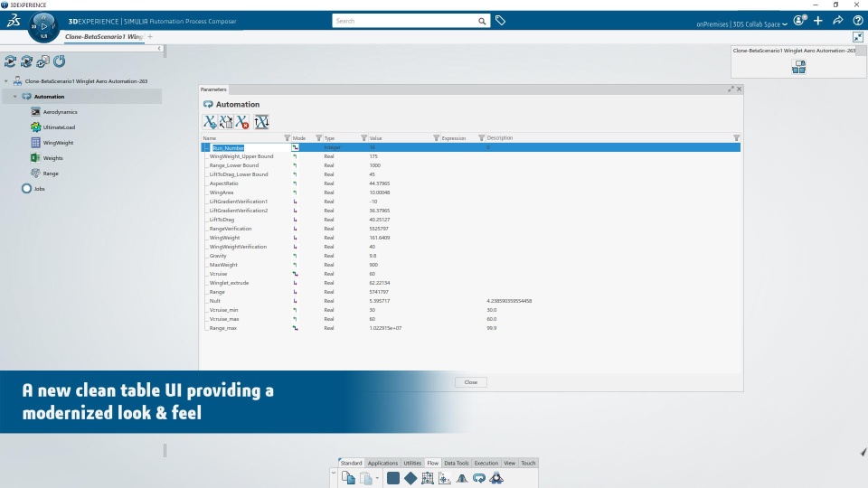This screenshot has height=488, width=868.
Task: Click the Winglet_extrude parameter name
Action: point(229,283)
